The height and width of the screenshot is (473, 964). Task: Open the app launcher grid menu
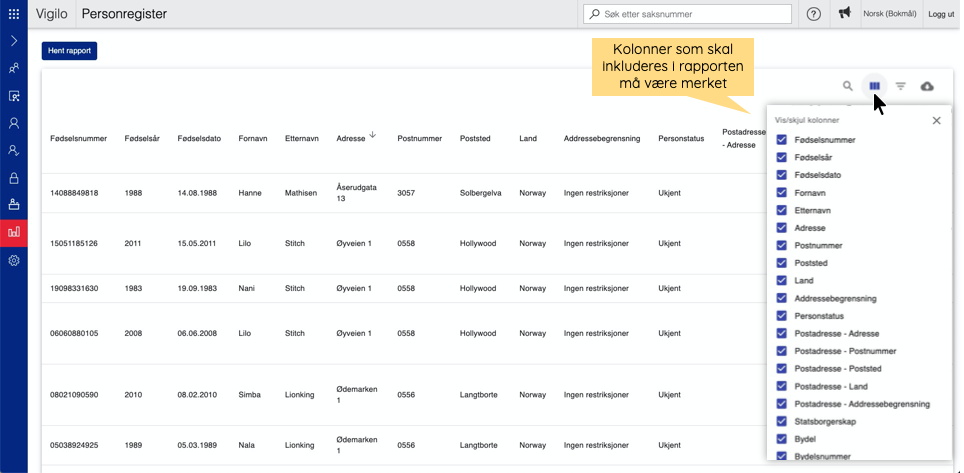(x=13, y=14)
